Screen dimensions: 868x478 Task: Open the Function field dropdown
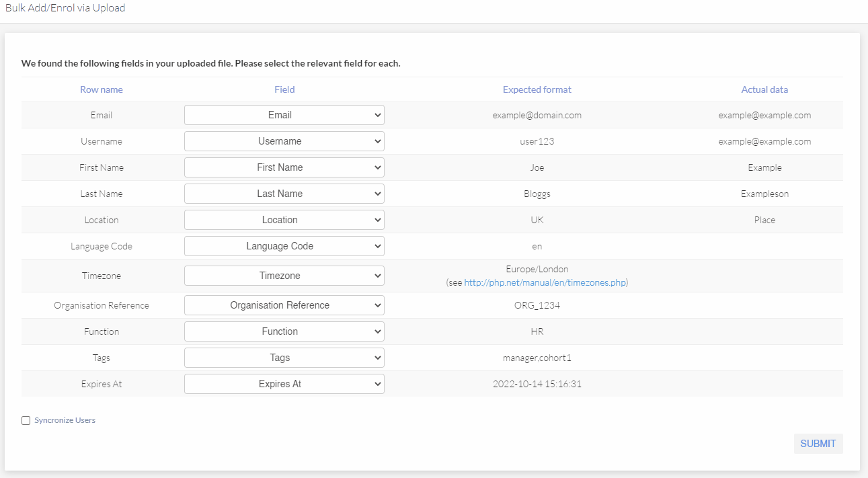(284, 331)
